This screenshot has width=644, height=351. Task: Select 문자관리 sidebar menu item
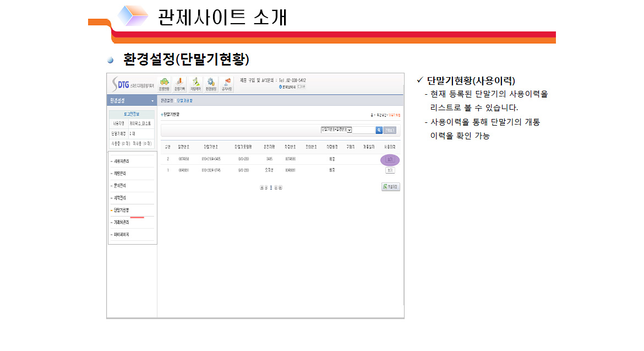click(x=120, y=186)
